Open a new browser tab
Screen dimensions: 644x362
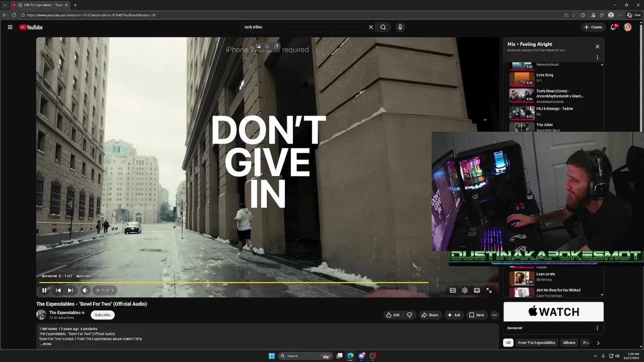pyautogui.click(x=75, y=5)
